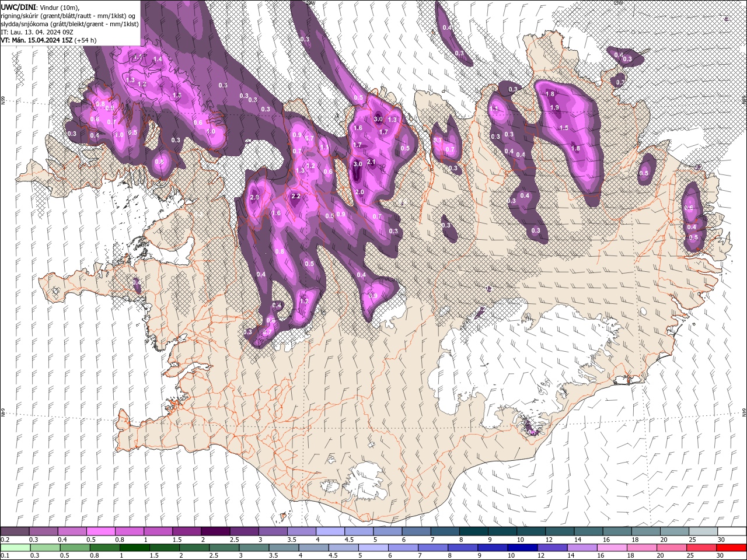Pick the rain scale swatch between 20 and 25
Screen dimensions: 747x560
pos(671,548)
